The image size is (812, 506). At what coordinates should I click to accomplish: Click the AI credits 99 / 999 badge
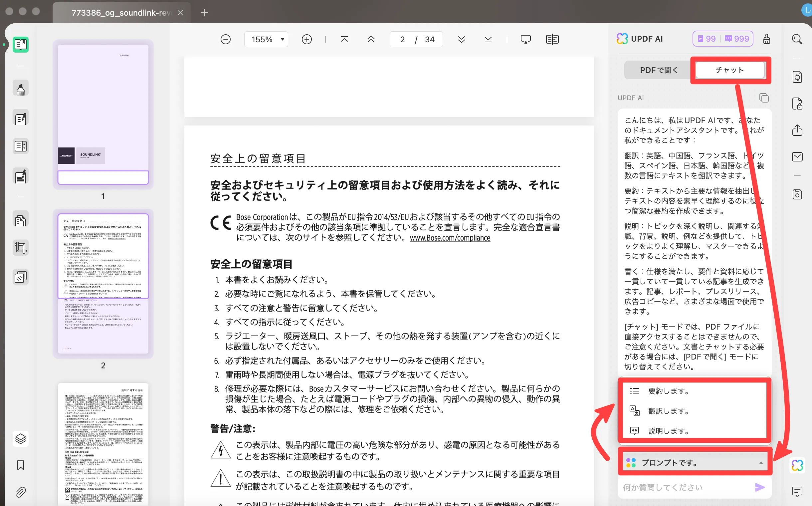point(723,39)
